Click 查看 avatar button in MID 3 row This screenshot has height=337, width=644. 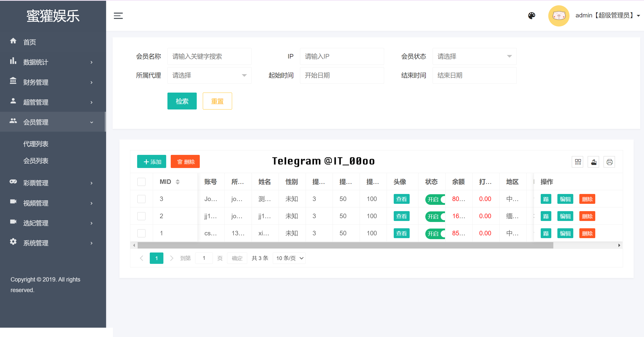pos(402,199)
